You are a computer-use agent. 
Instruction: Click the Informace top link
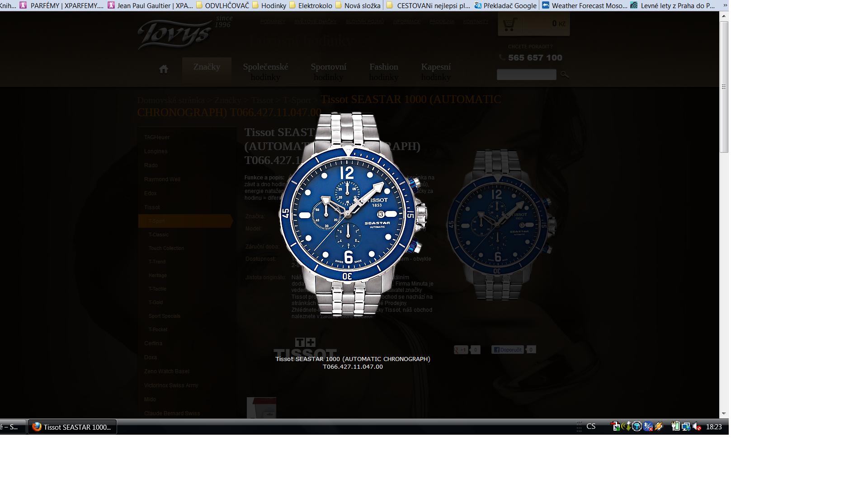tap(406, 22)
